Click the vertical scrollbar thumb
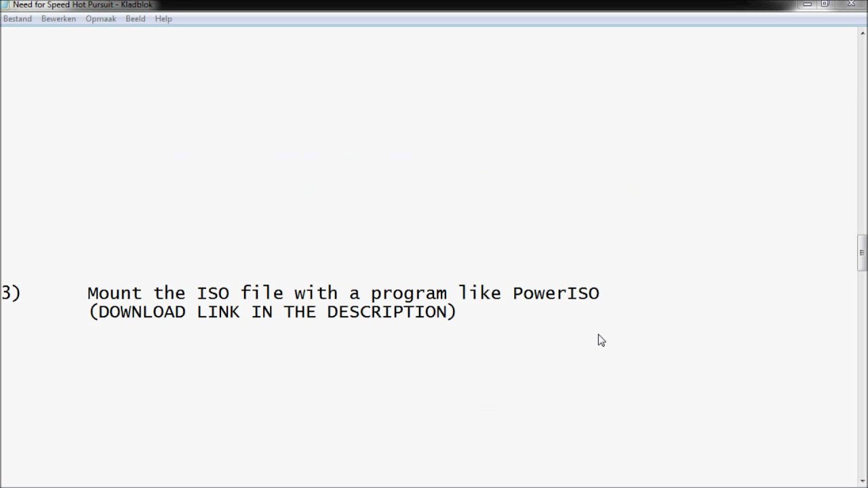Screen dimensions: 868x488 (862, 253)
